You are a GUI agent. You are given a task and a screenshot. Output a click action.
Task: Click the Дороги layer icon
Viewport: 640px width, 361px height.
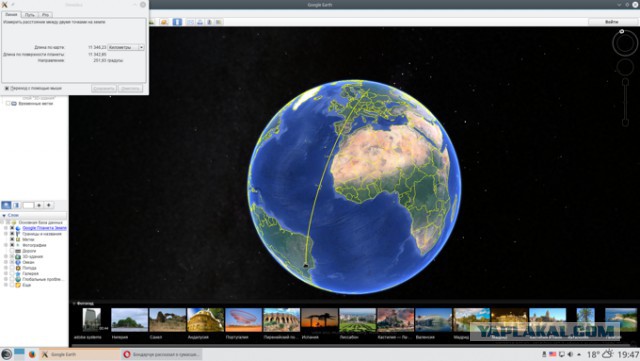coord(18,251)
